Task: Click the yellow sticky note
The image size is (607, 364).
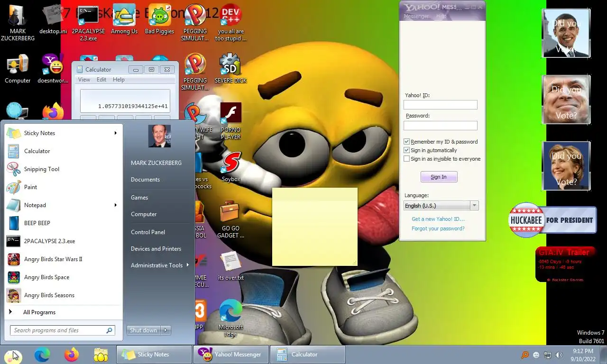Action: [315, 227]
